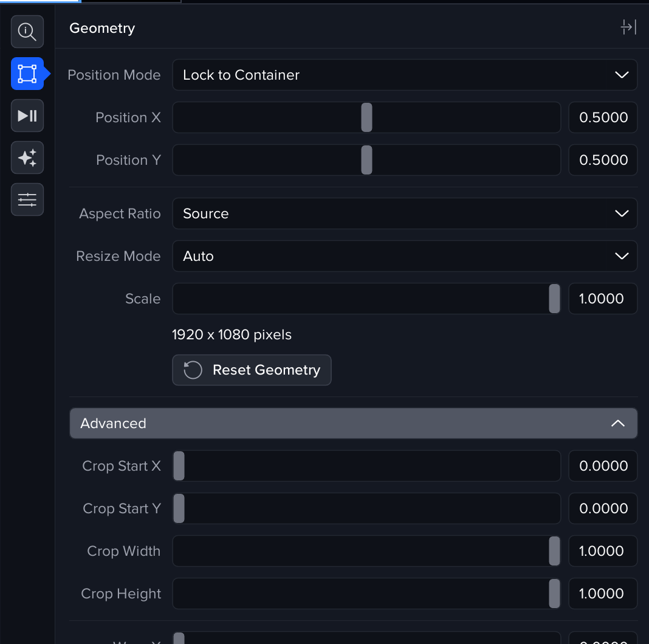Screen dimensions: 649x644
Task: Open the Position Mode dropdown
Action: [404, 75]
